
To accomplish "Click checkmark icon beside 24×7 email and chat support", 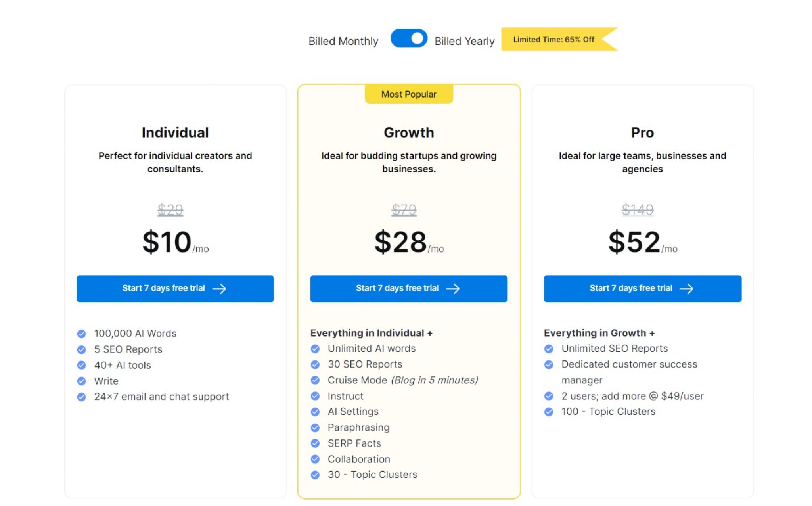I will [x=81, y=397].
